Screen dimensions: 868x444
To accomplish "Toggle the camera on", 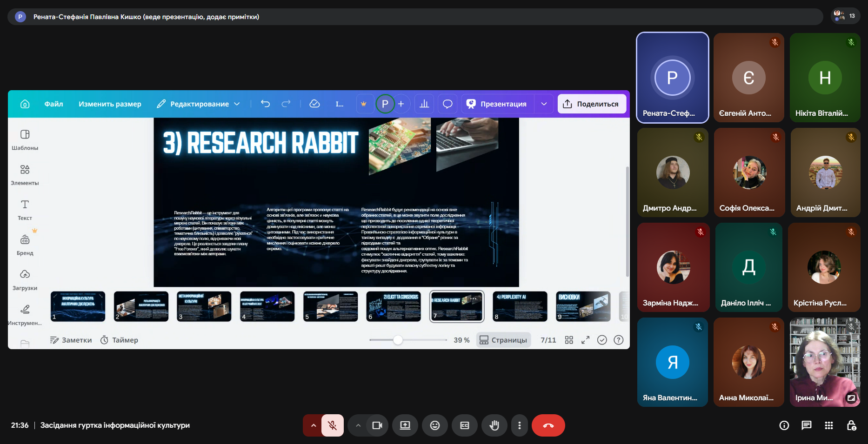I will [x=377, y=425].
